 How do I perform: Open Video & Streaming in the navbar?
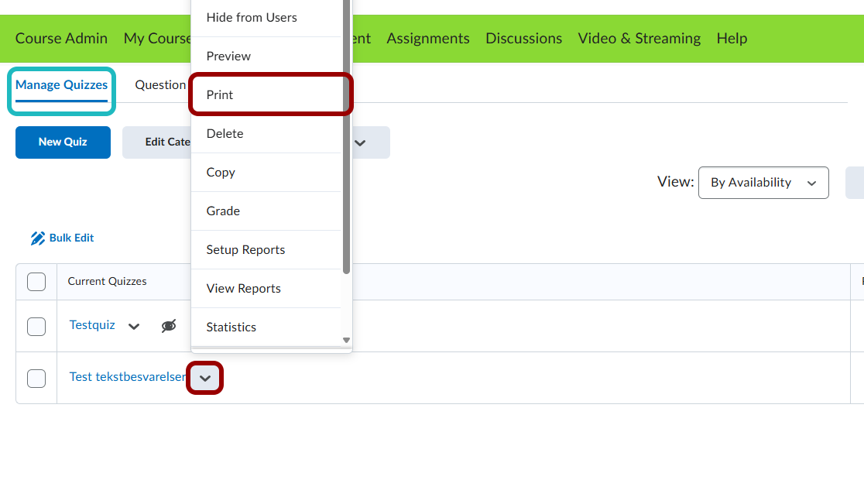tap(639, 38)
